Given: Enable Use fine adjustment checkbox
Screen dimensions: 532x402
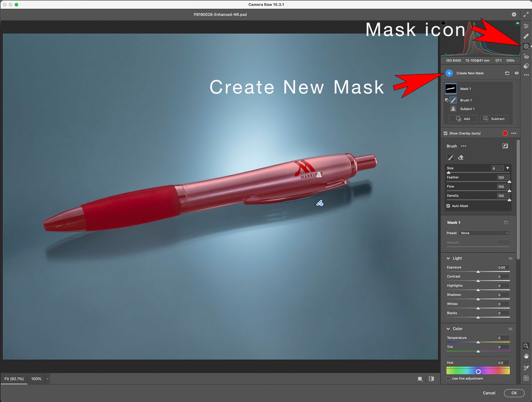Looking at the screenshot, I should pyautogui.click(x=448, y=378).
